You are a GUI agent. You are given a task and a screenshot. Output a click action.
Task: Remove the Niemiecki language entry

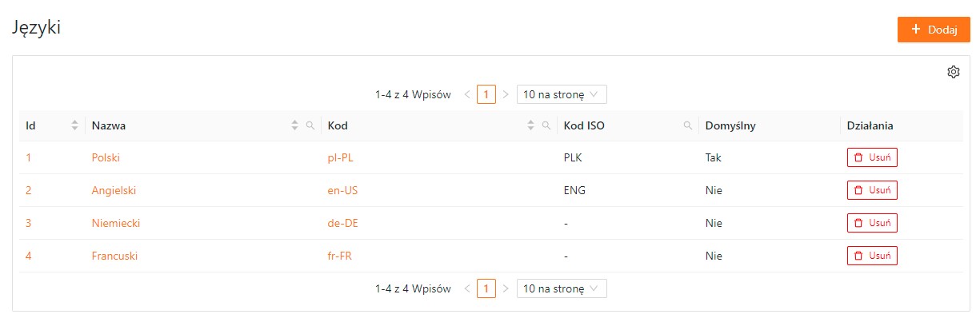[x=872, y=223]
